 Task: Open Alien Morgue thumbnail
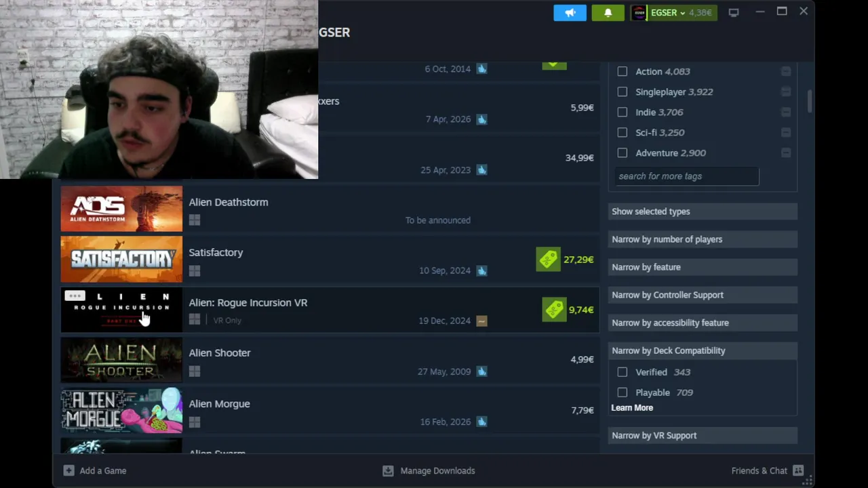click(121, 410)
